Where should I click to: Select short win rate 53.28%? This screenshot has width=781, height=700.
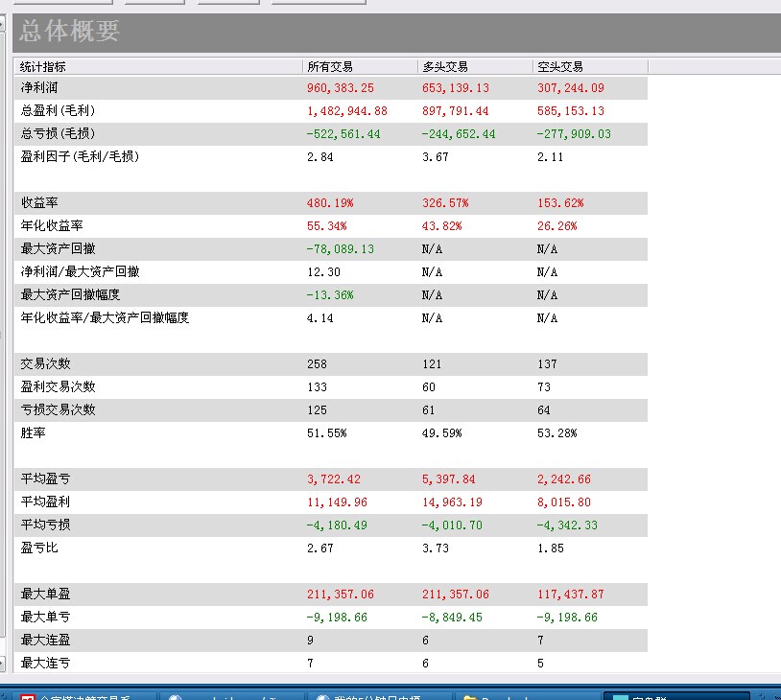point(556,433)
